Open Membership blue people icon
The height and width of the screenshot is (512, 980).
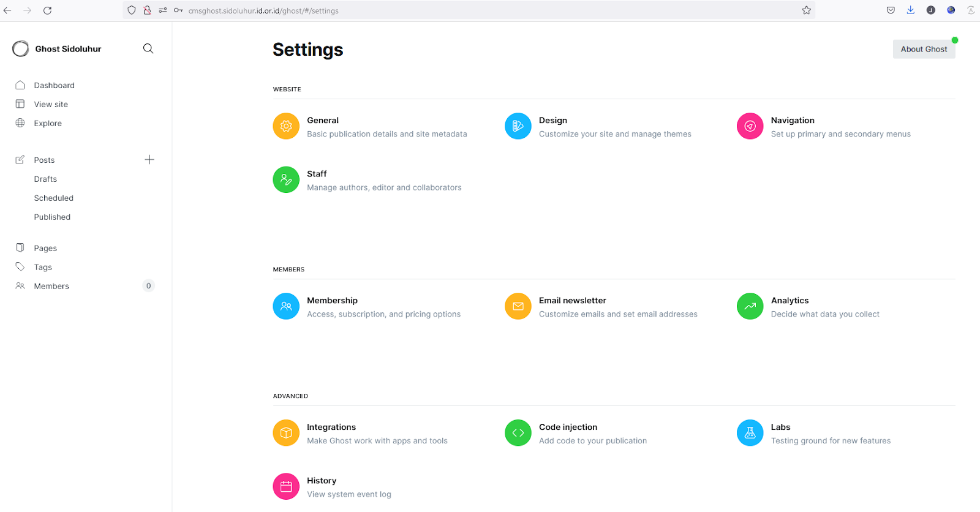tap(286, 306)
